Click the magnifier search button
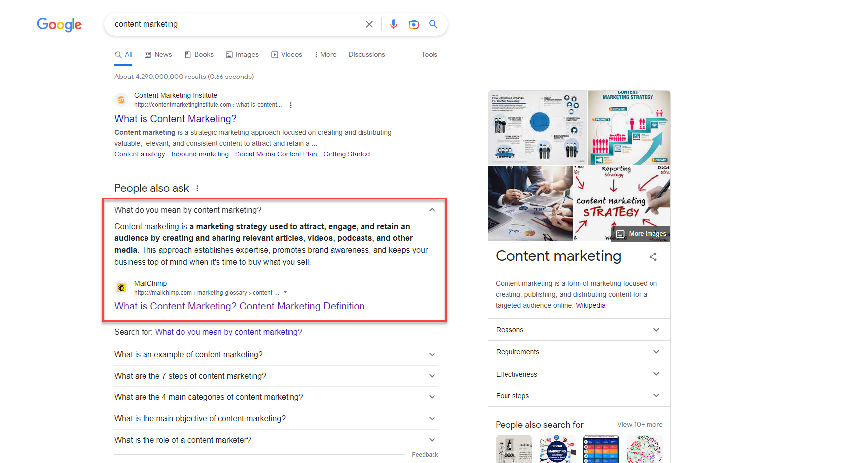 [433, 24]
